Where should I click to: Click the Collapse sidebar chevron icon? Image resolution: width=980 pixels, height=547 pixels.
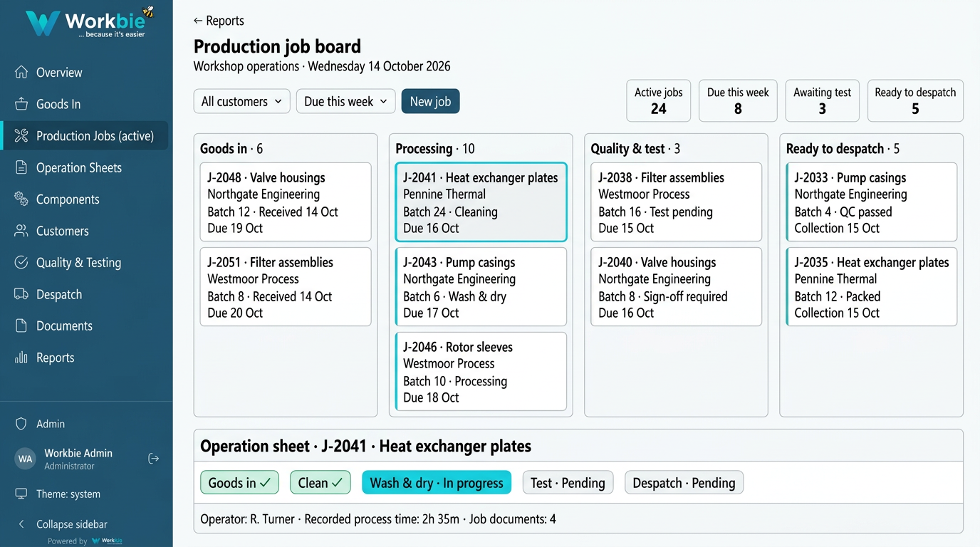click(x=21, y=524)
